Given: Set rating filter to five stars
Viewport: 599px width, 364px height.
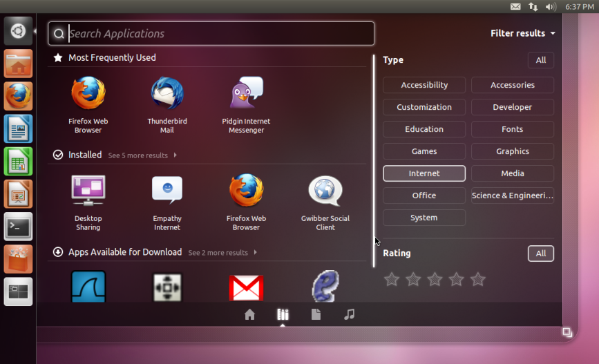Looking at the screenshot, I should (478, 280).
